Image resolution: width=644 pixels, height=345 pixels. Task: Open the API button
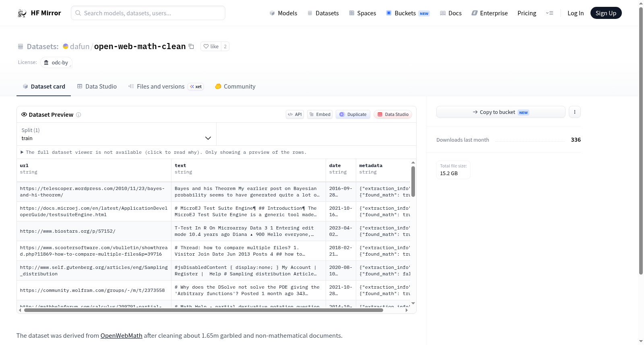tap(295, 114)
